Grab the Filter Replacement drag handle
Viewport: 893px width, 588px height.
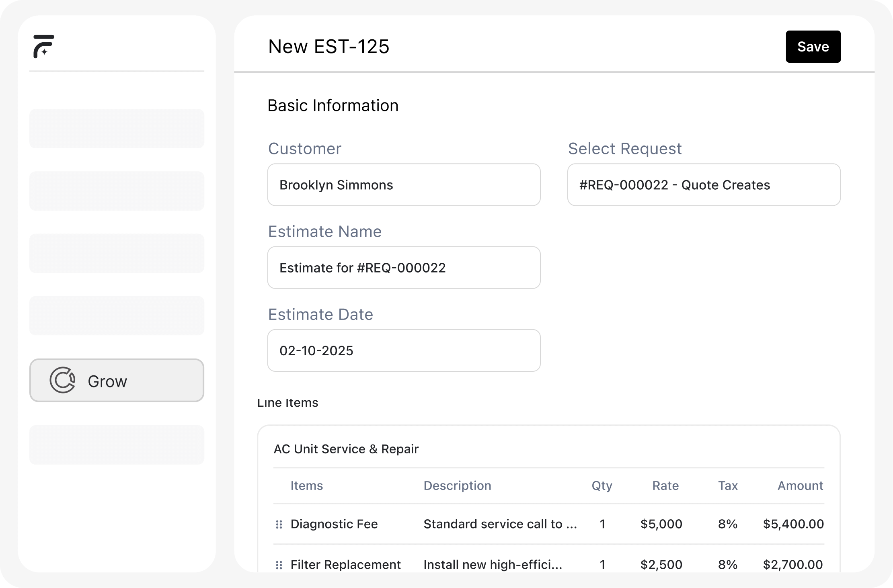[279, 565]
